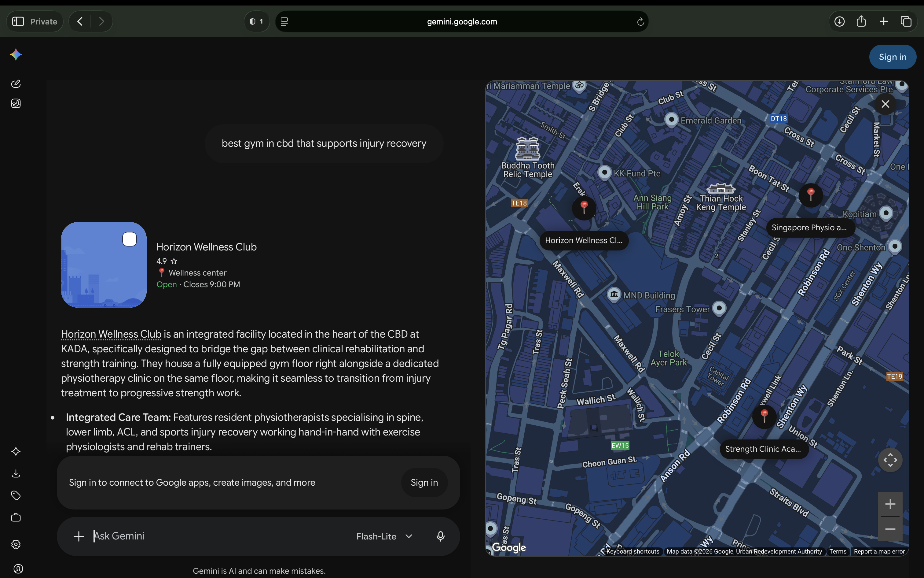The width and height of the screenshot is (924, 578).
Task: Toggle fullscreen view on the map
Action: coord(890,460)
